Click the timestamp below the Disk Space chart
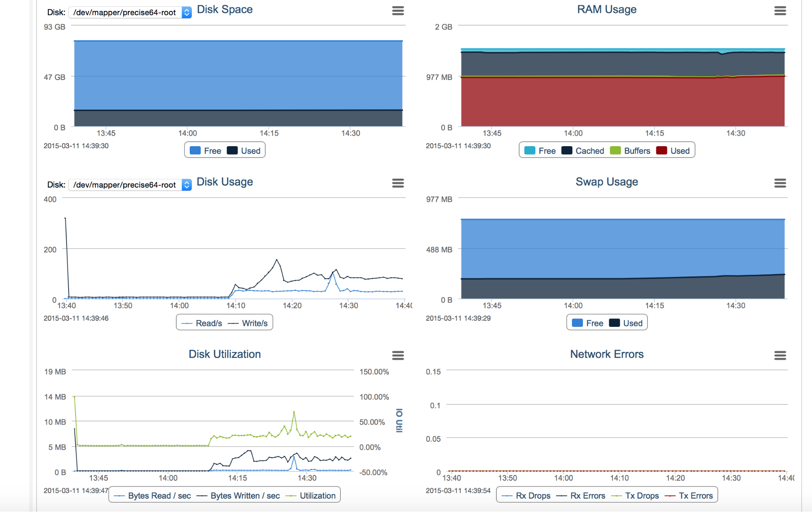 click(x=76, y=146)
